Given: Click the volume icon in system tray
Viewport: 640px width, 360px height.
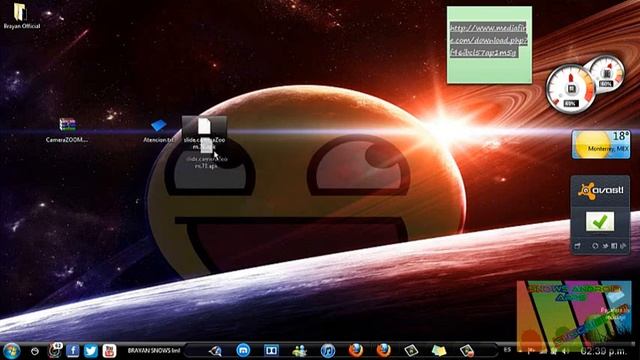Looking at the screenshot, I should click(566, 351).
